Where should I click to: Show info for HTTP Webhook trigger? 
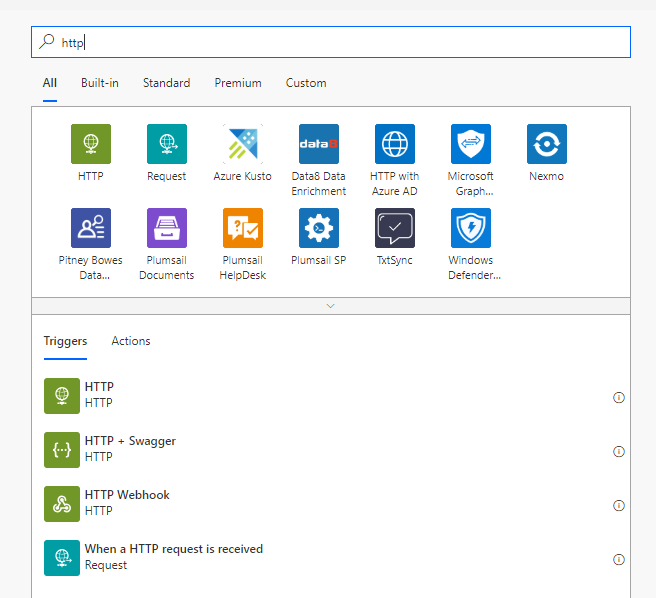pos(619,506)
